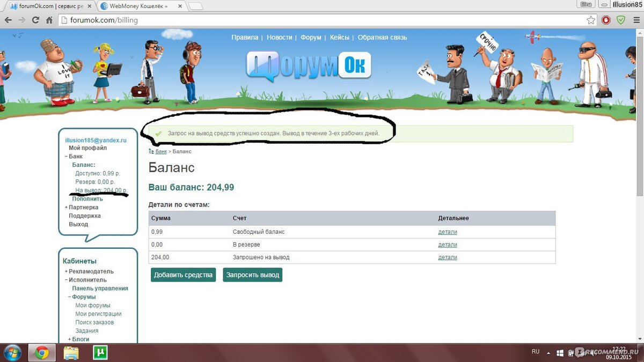Screen dimensions: 644x362
Task: Open the Новости menu link
Action: click(279, 38)
